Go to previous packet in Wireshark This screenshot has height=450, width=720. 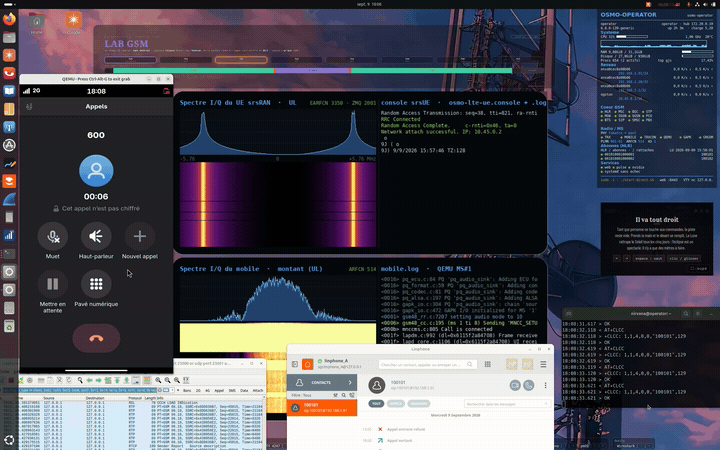click(x=90, y=380)
